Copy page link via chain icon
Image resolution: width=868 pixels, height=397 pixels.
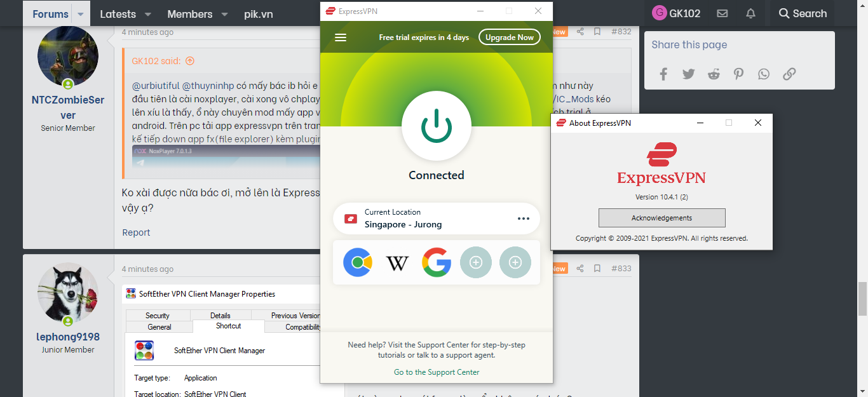pyautogui.click(x=789, y=74)
